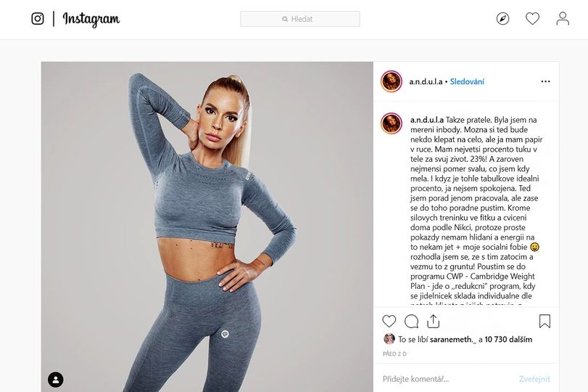Click the a.n.d.u.l.a avatar in header
Screen dimensions: 588x392
click(392, 81)
